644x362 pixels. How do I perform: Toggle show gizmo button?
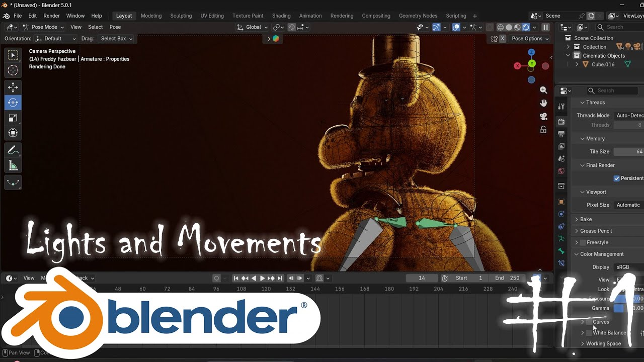pyautogui.click(x=436, y=27)
